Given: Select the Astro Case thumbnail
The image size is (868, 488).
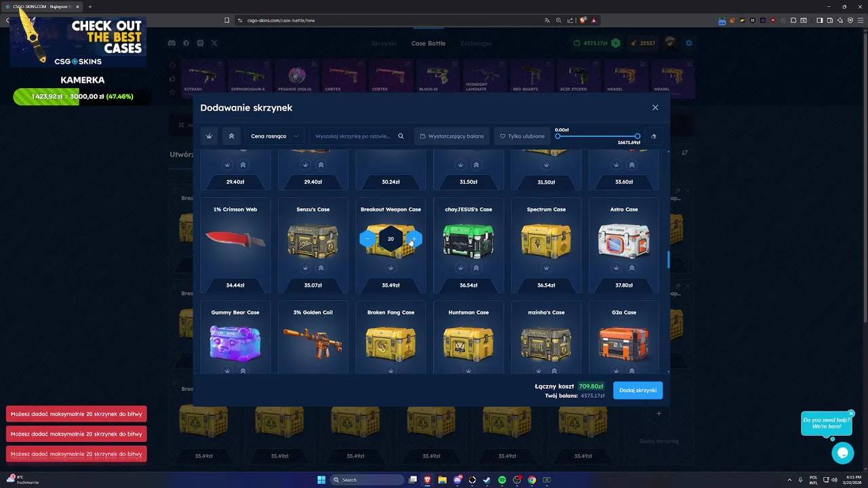Looking at the screenshot, I should 624,240.
